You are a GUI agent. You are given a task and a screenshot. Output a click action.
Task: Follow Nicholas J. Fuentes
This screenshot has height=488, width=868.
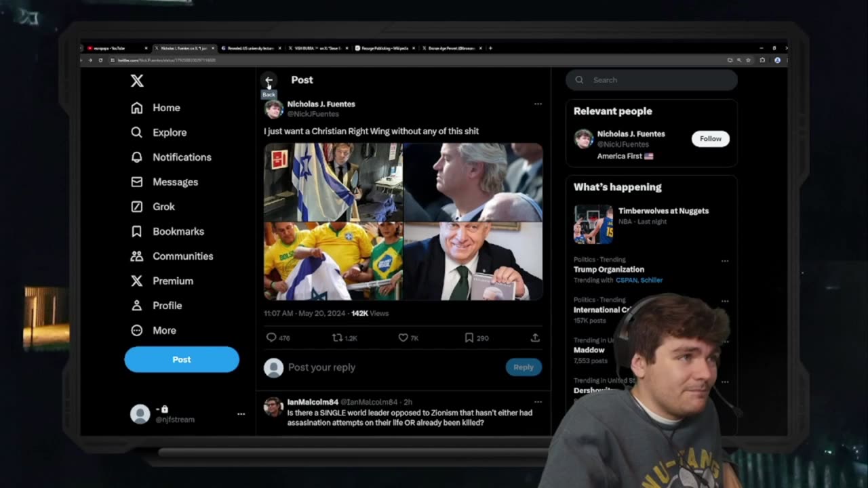pos(711,138)
